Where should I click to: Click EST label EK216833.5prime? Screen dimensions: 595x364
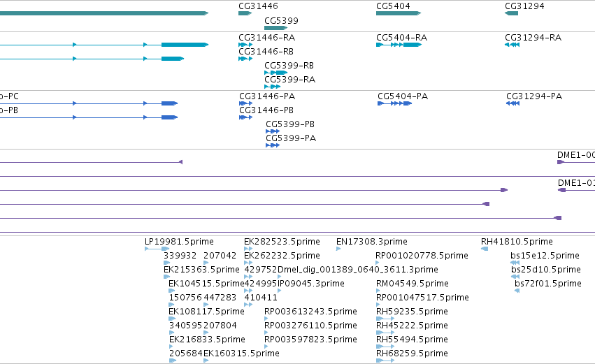[207, 340]
